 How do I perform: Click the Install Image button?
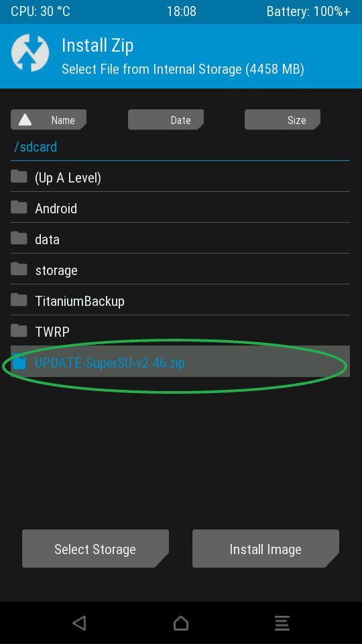point(265,549)
